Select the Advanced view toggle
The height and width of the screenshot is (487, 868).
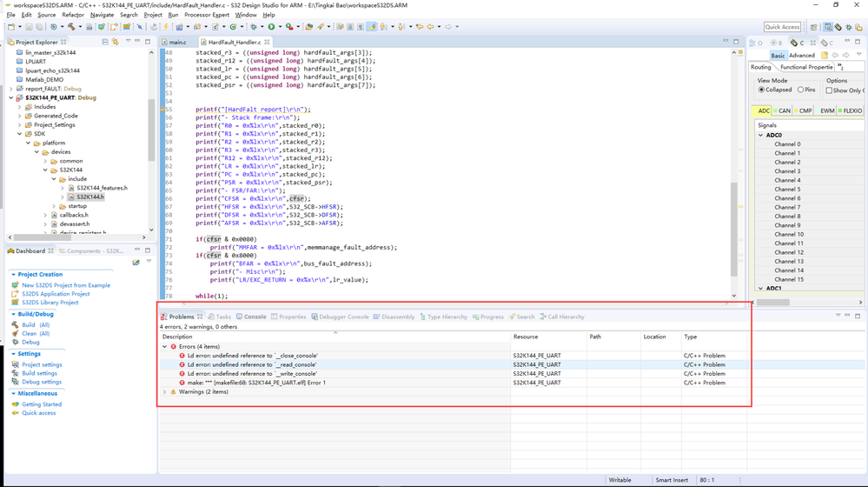pyautogui.click(x=802, y=56)
